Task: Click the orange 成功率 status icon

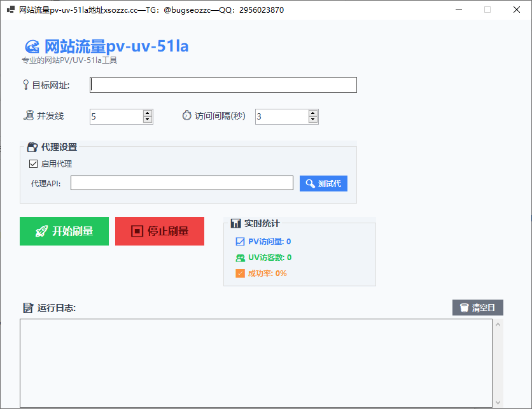Action: [x=241, y=273]
